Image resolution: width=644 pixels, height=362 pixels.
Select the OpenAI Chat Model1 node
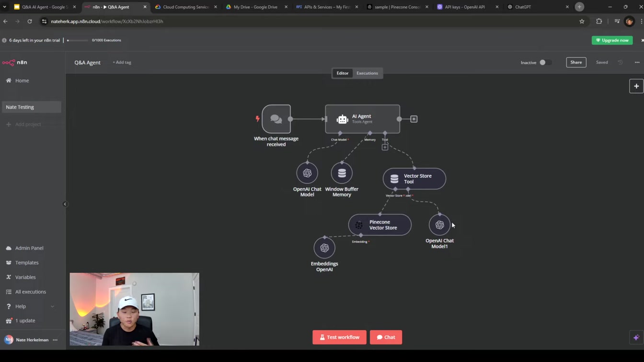coord(439,225)
